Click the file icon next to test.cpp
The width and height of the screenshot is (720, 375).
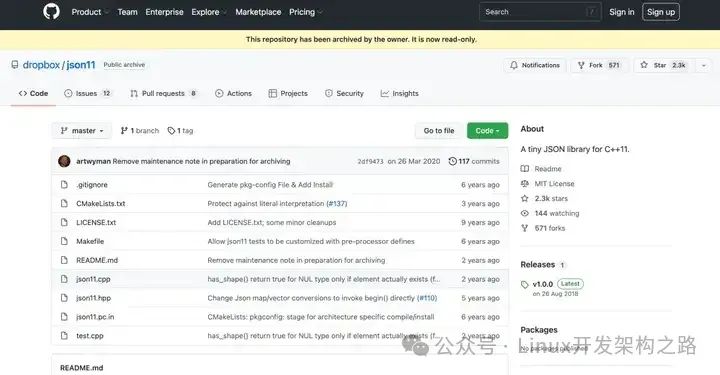coord(64,336)
